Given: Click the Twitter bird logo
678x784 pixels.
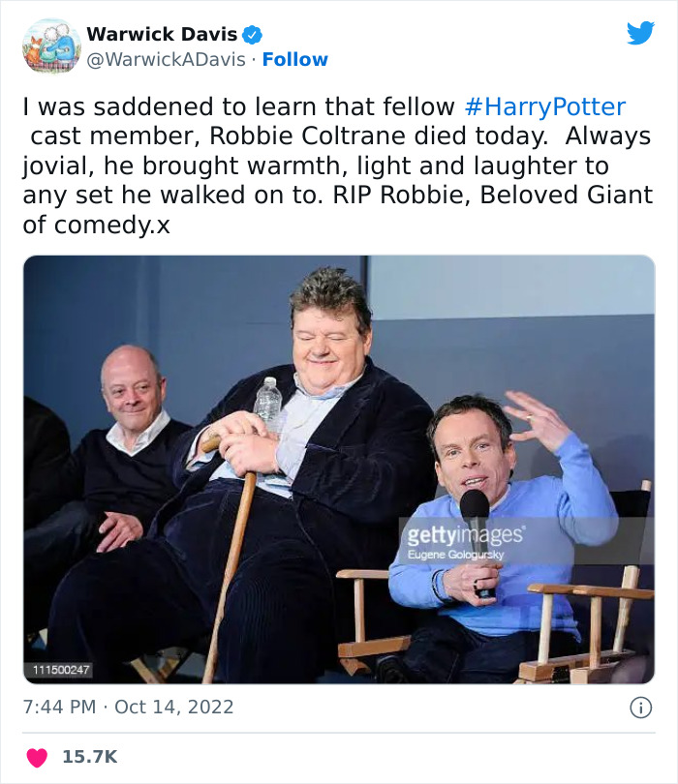Looking at the screenshot, I should [x=640, y=34].
